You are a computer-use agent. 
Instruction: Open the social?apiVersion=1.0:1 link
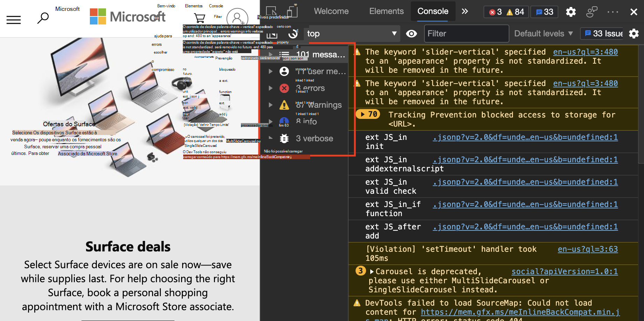click(565, 272)
